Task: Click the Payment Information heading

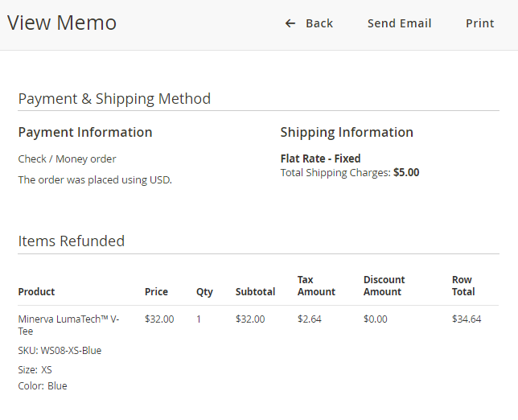Action: (85, 132)
